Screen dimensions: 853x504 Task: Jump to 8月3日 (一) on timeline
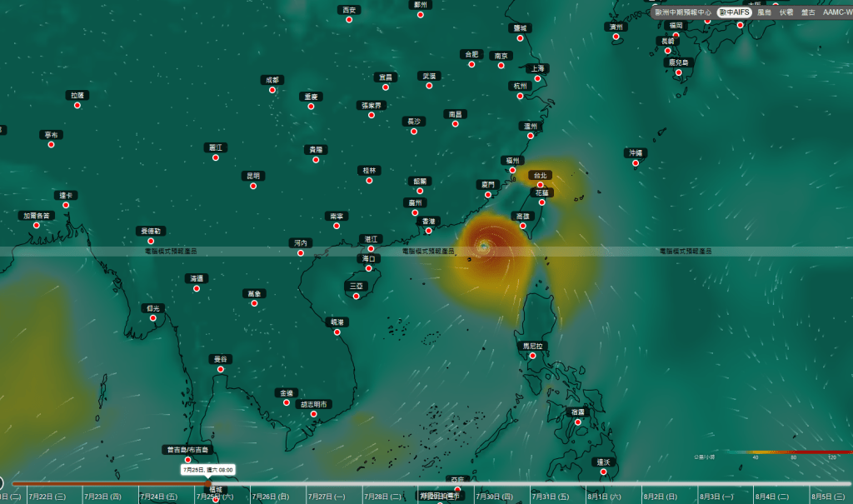point(716,497)
